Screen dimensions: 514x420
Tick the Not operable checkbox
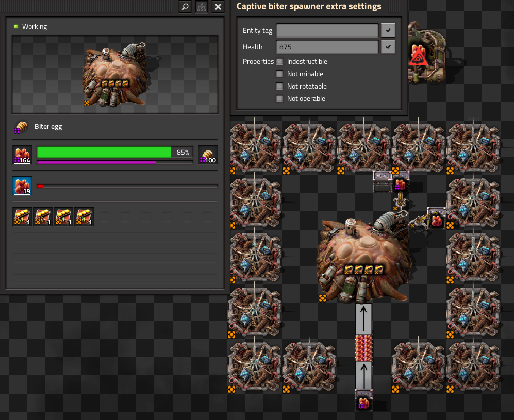(279, 99)
